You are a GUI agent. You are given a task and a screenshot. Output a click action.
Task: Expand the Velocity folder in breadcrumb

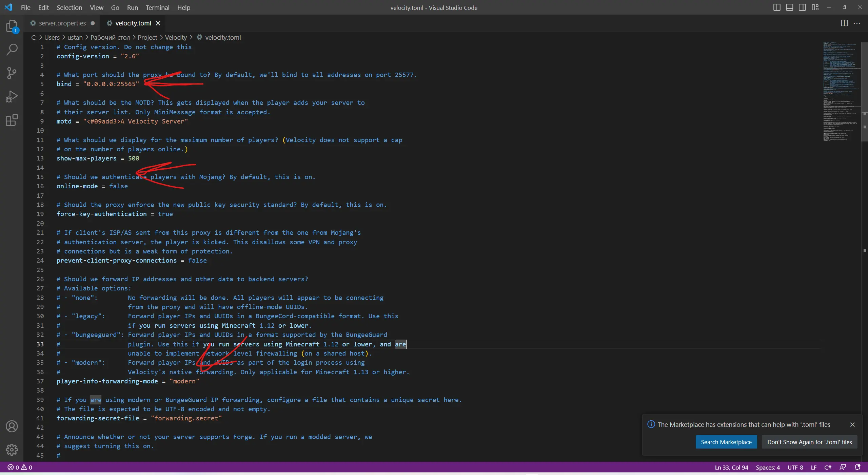pos(175,37)
